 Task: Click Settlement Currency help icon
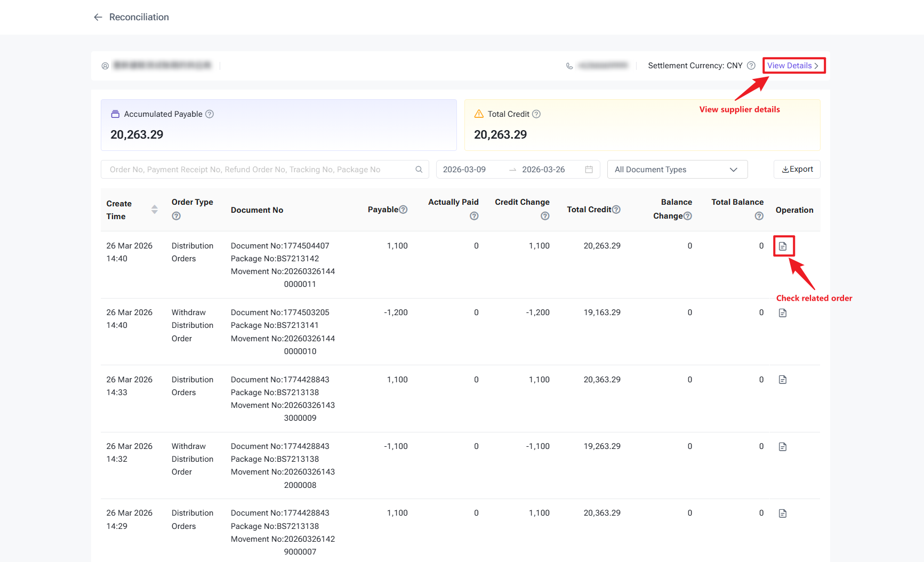(x=751, y=66)
